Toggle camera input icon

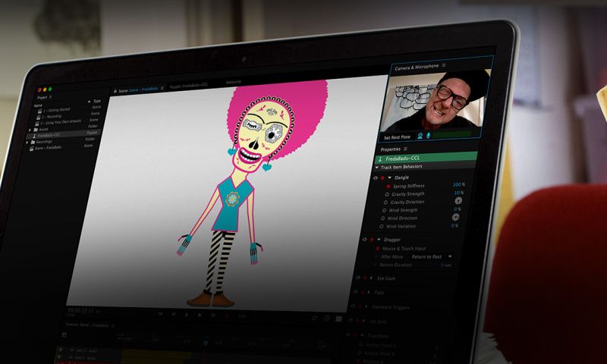[420, 136]
